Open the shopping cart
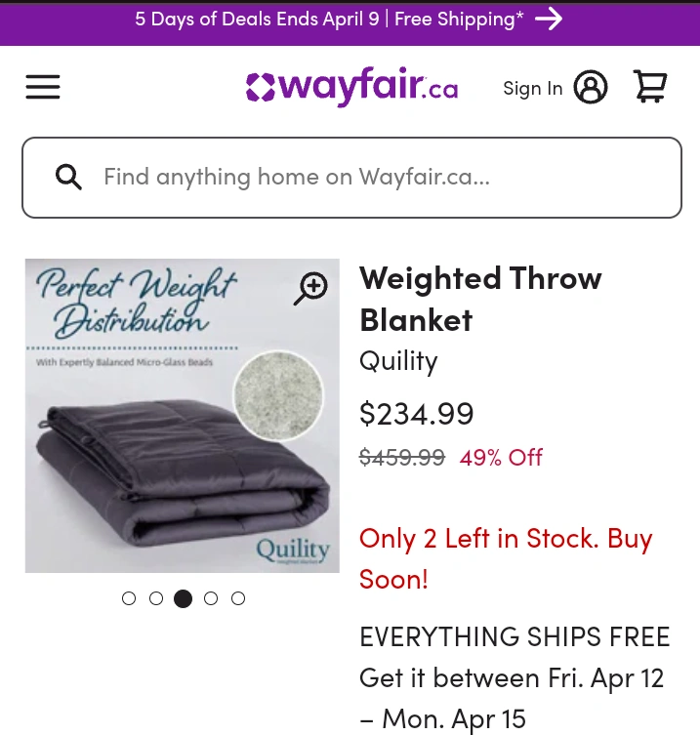The image size is (700, 735). pos(650,86)
